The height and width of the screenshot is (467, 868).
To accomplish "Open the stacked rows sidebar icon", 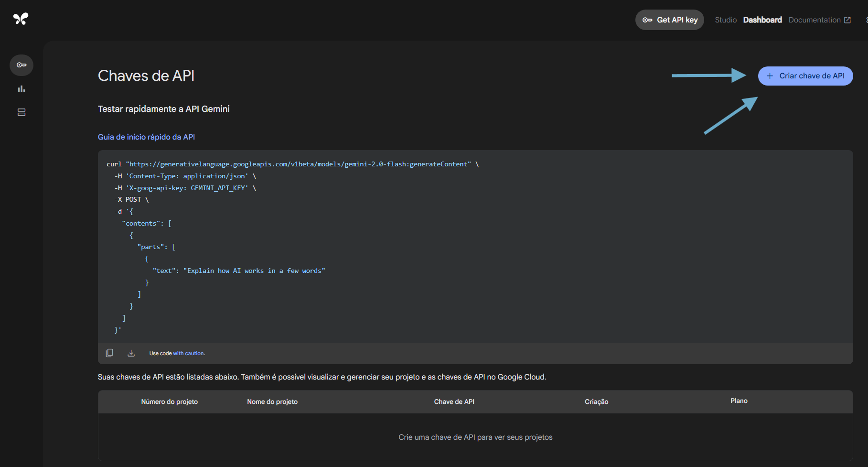I will [21, 112].
